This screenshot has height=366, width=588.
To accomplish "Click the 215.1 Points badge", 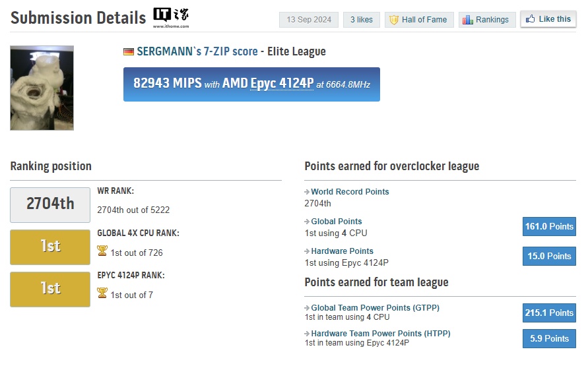I will 549,313.
